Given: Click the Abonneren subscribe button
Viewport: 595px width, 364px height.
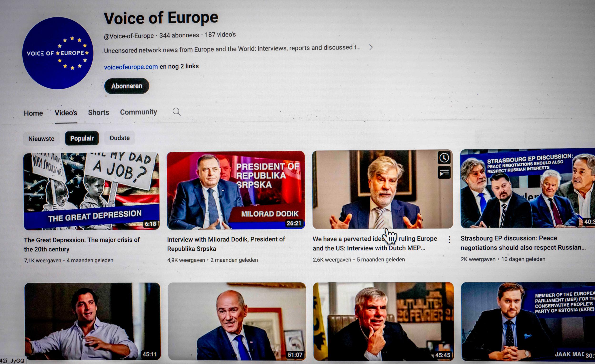Looking at the screenshot, I should (x=127, y=86).
